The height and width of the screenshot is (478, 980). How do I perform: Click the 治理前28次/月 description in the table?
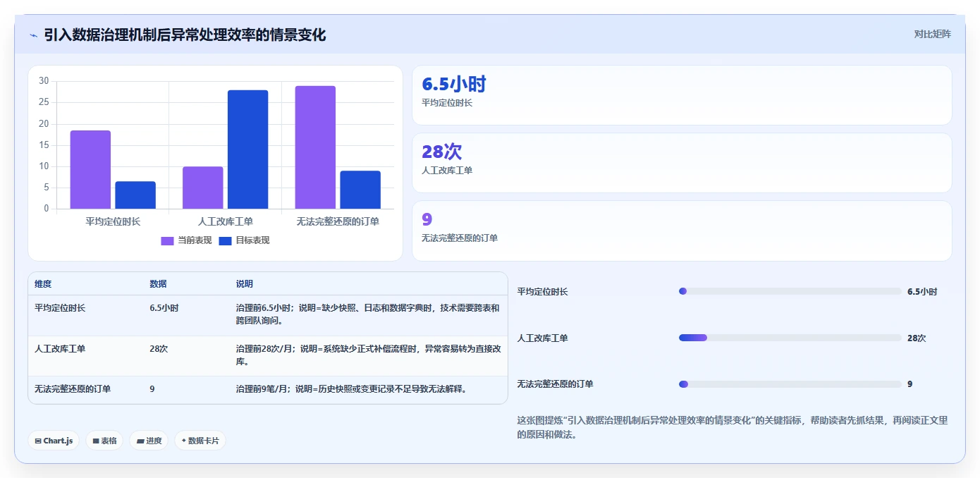point(368,355)
